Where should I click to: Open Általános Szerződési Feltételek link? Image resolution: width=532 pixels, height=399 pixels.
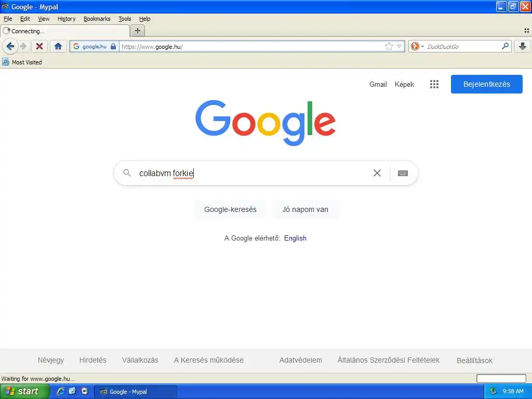click(389, 360)
